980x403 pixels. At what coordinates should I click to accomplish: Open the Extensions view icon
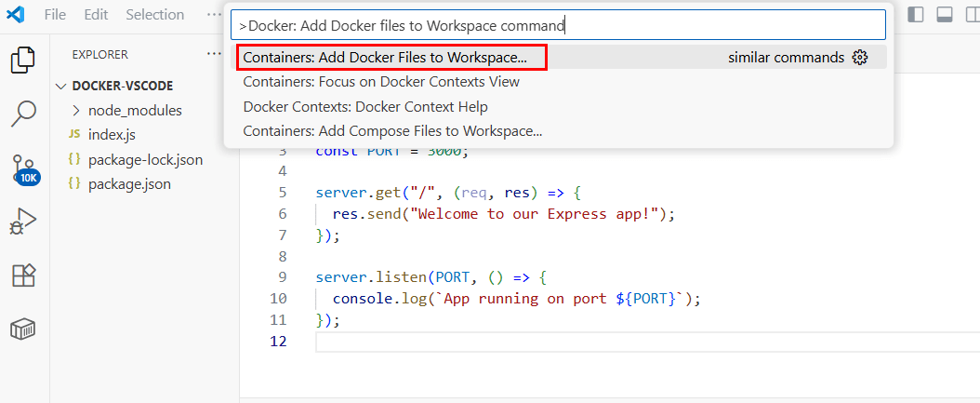point(23,275)
